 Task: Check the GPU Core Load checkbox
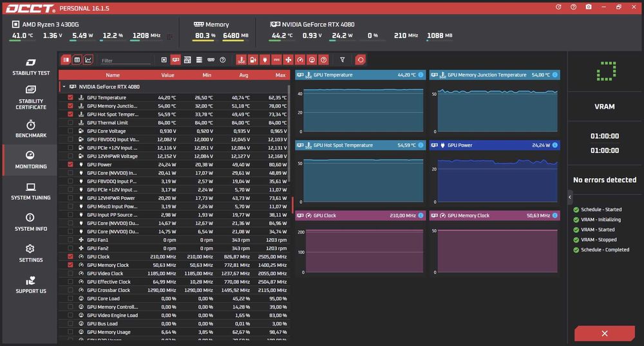click(x=70, y=298)
